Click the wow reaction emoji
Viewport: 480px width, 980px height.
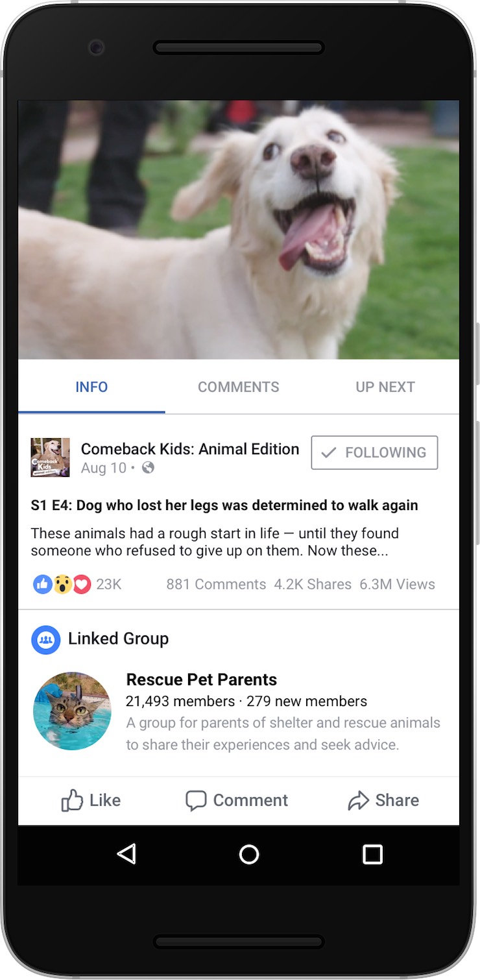click(x=62, y=584)
